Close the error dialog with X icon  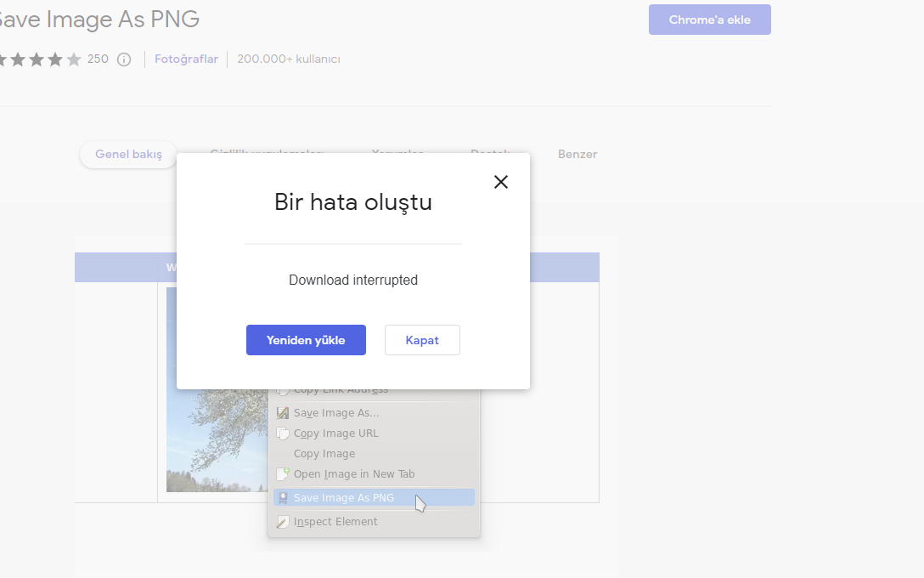tap(501, 182)
